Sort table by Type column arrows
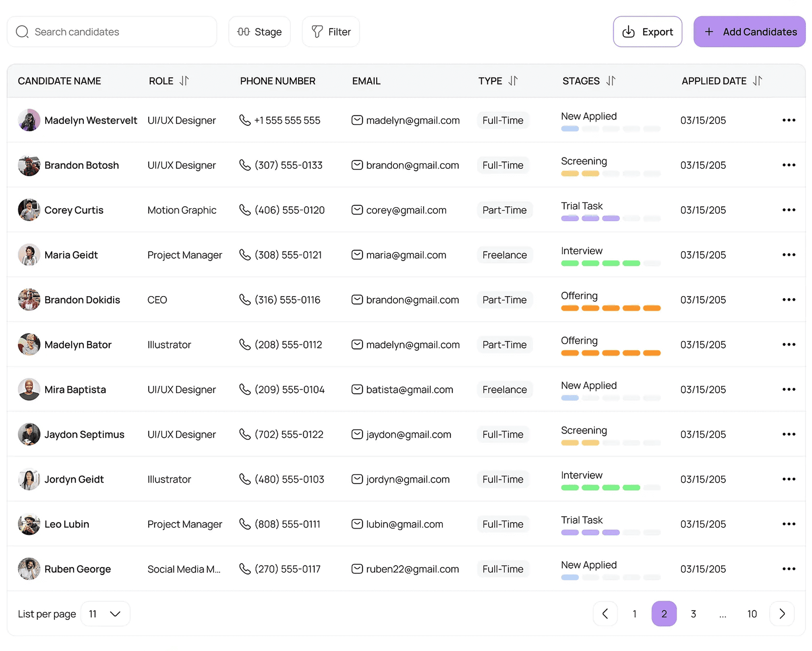The image size is (812, 651). 513,81
